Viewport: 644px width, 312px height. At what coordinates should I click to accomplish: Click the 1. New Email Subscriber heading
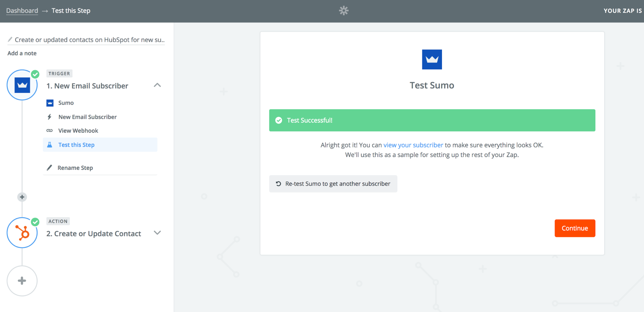(x=87, y=86)
